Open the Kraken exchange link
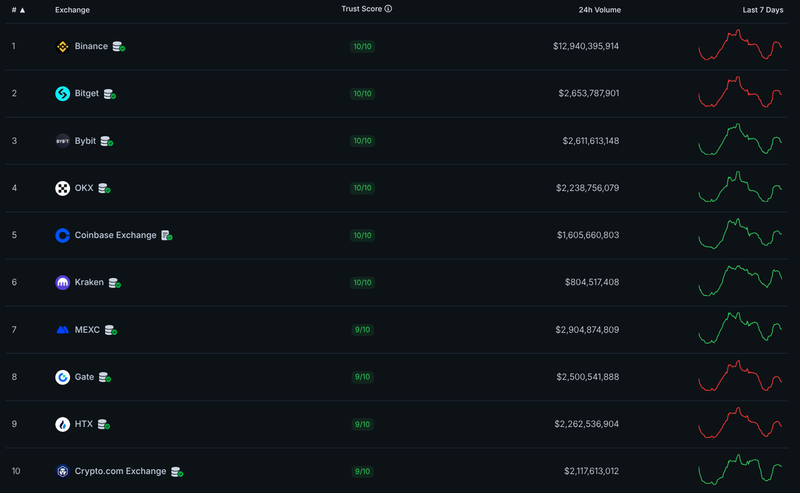The height and width of the screenshot is (493, 800). click(x=89, y=282)
